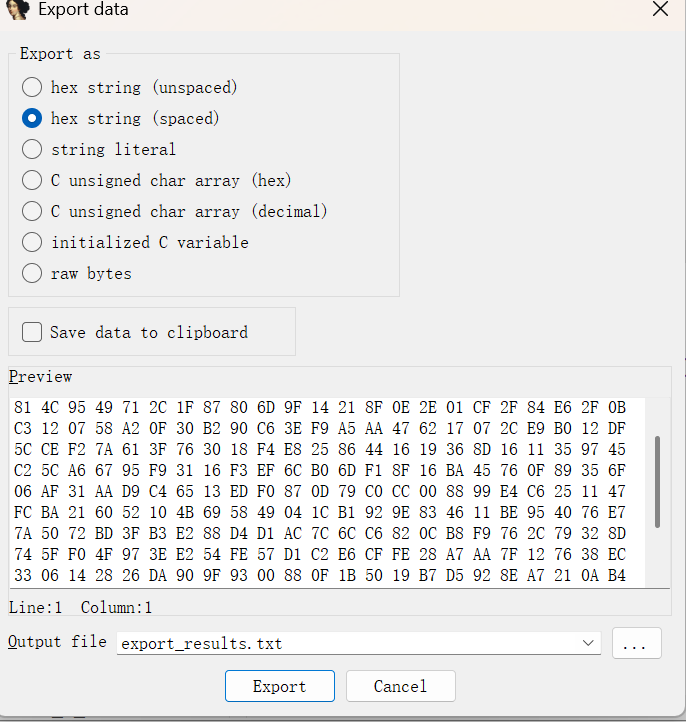Select the initialized C variable option
Viewport: 686px width, 722px height.
[32, 242]
